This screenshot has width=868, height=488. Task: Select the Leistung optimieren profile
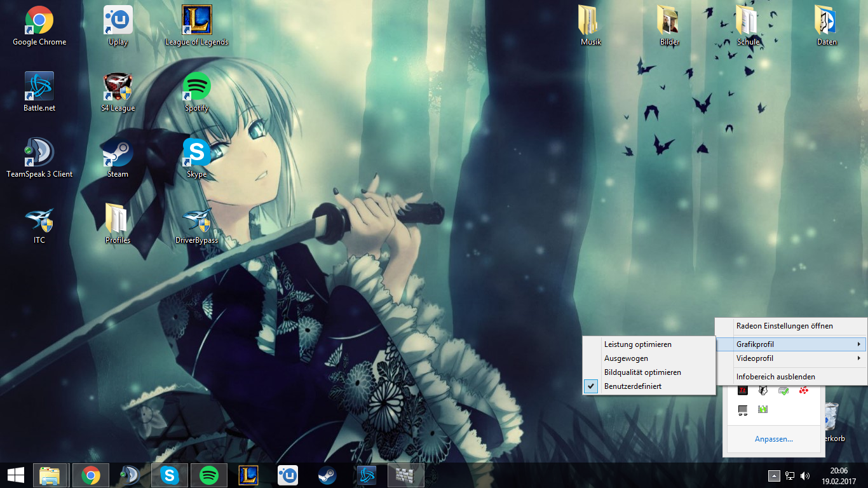649,344
